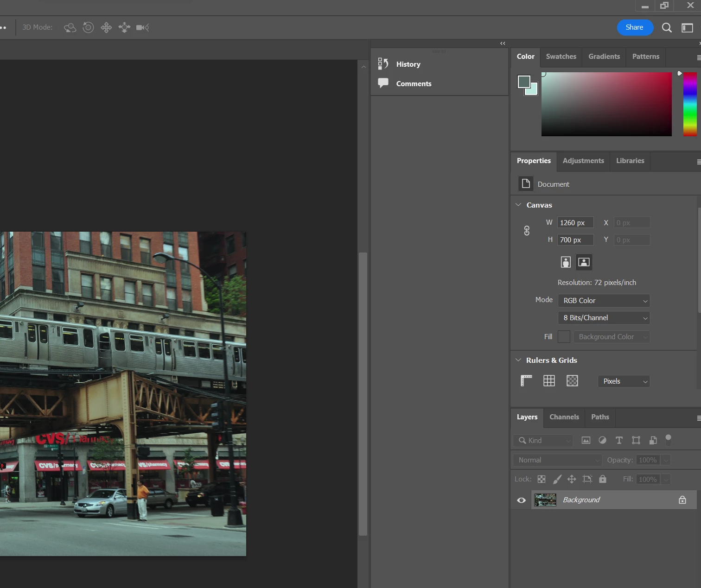Click the foreground color swatch
701x588 pixels.
pyautogui.click(x=523, y=82)
